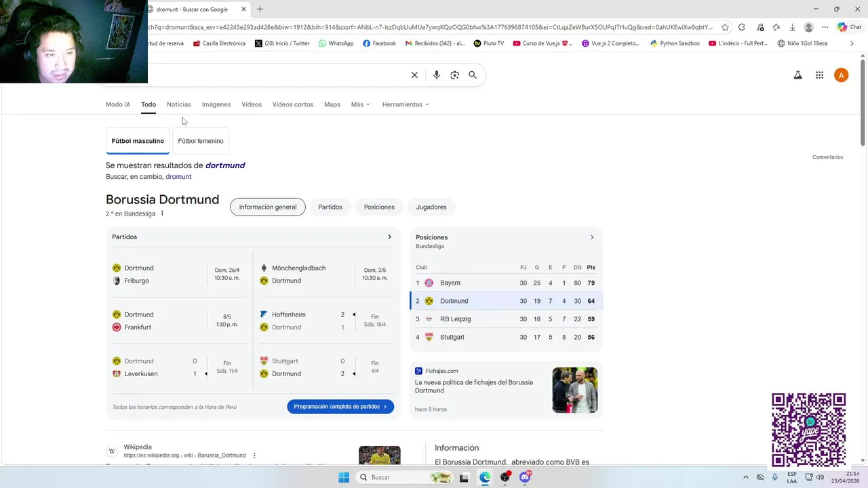Image resolution: width=868 pixels, height=488 pixels.
Task: Open the favorites list icon
Action: (776, 27)
